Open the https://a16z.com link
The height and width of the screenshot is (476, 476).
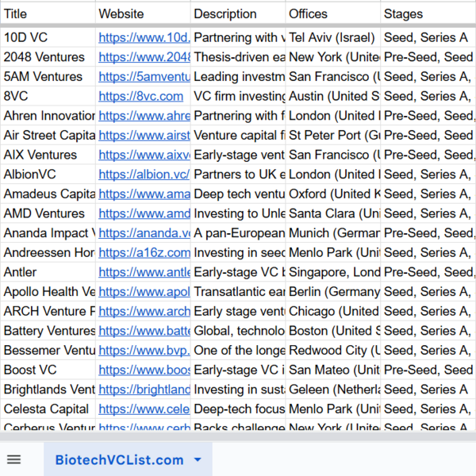[x=144, y=252]
